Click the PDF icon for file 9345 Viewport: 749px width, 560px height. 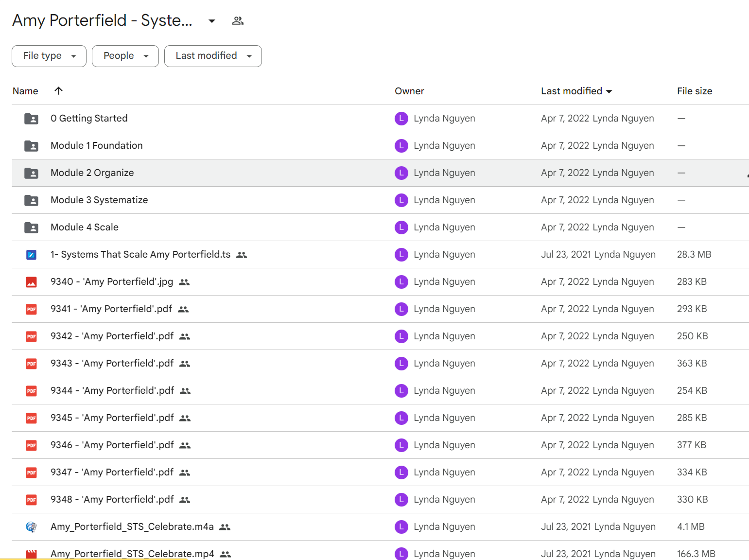pyautogui.click(x=31, y=418)
